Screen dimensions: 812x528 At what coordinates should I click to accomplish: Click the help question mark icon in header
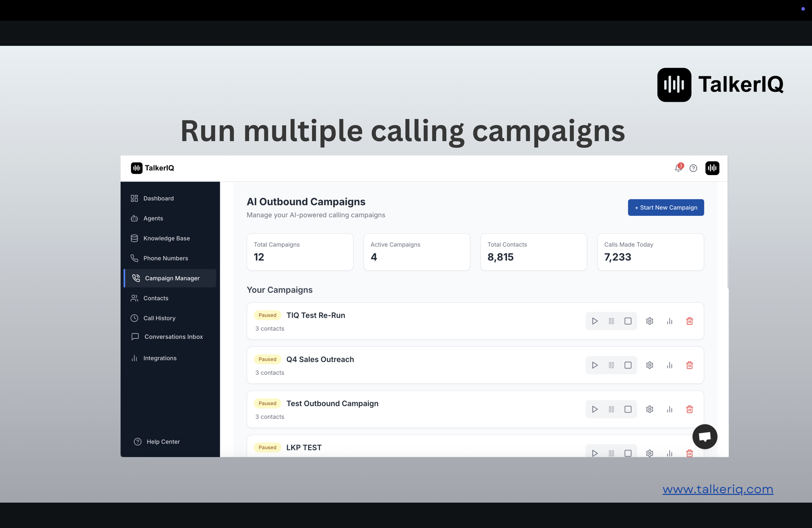pos(693,168)
